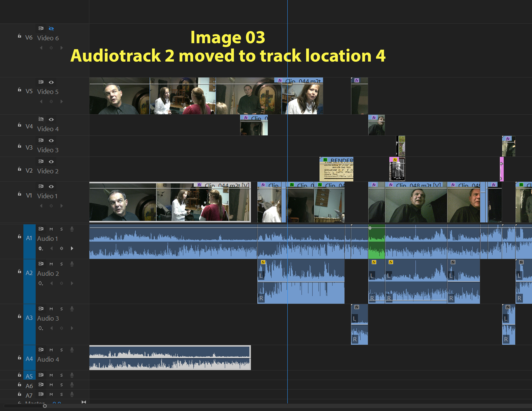Click the fx badge on Clip 044.m2t in Video 1
This screenshot has height=411, width=532.
pyautogui.click(x=199, y=185)
